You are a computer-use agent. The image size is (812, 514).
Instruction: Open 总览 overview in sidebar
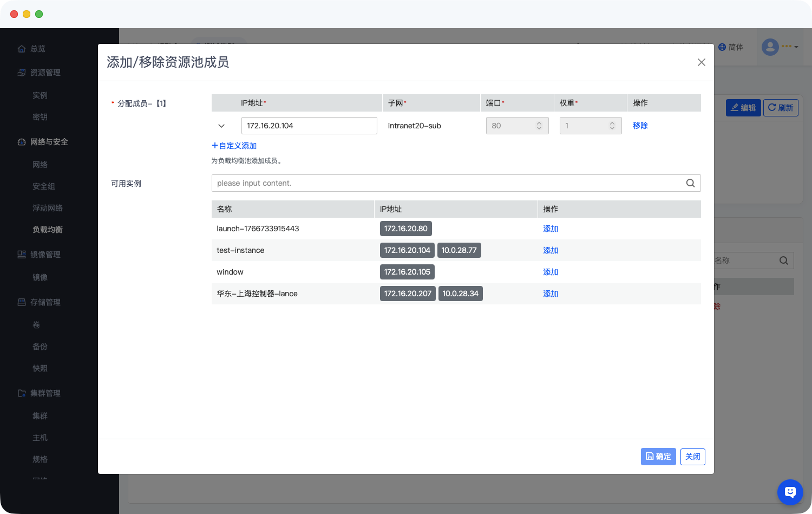(x=37, y=49)
